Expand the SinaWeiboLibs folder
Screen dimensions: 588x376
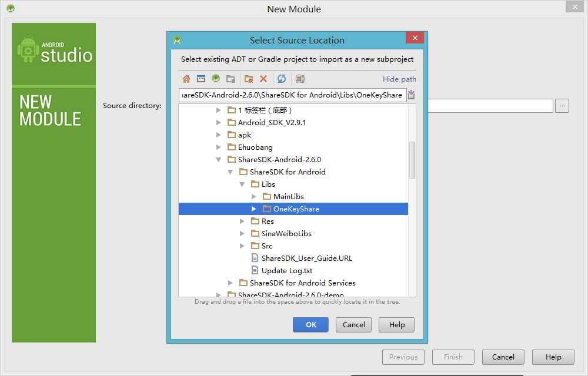pyautogui.click(x=242, y=234)
